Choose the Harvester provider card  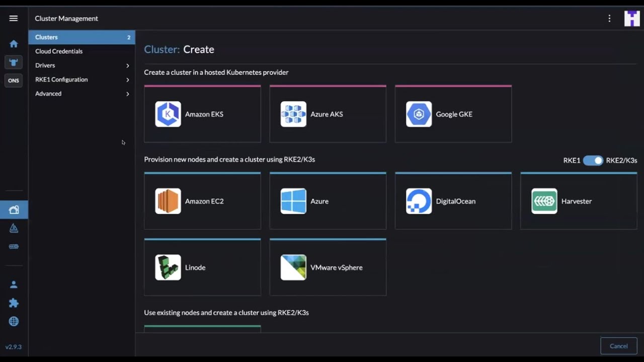pyautogui.click(x=579, y=201)
